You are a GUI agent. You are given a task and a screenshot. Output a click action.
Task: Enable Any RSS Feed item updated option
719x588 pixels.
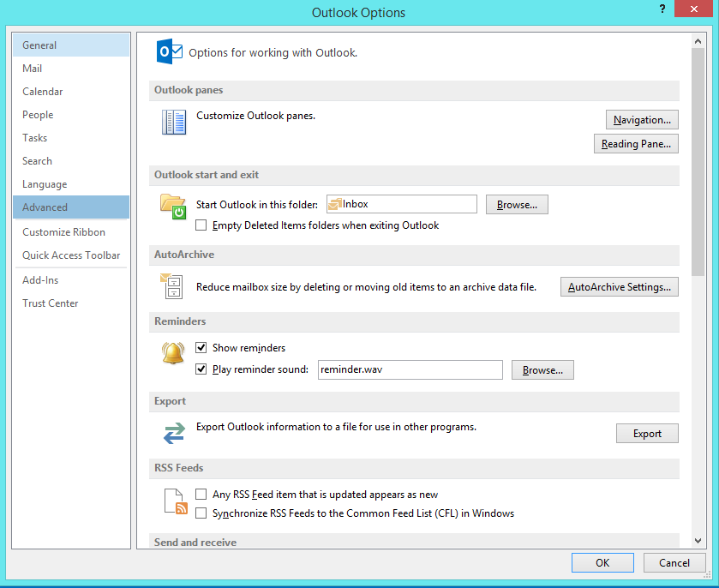(201, 495)
